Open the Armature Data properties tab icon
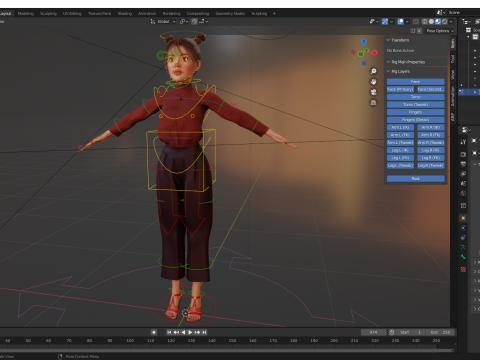The image size is (480, 360). [x=463, y=247]
